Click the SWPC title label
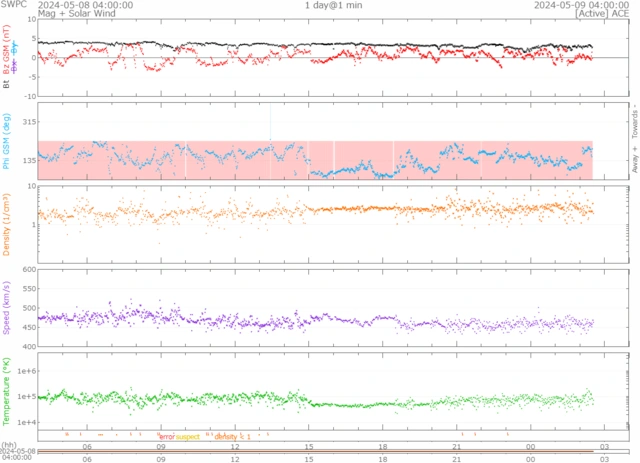This screenshot has height=463, width=640. click(x=13, y=5)
